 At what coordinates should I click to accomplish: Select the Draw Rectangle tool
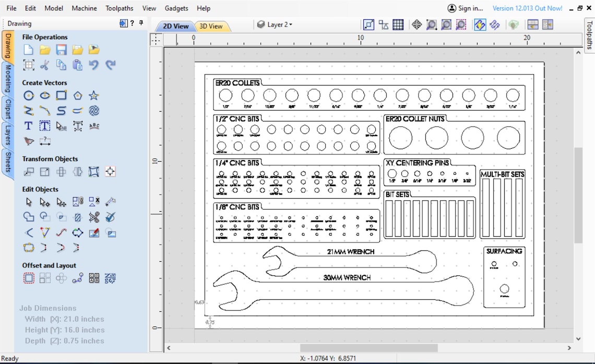click(x=61, y=95)
